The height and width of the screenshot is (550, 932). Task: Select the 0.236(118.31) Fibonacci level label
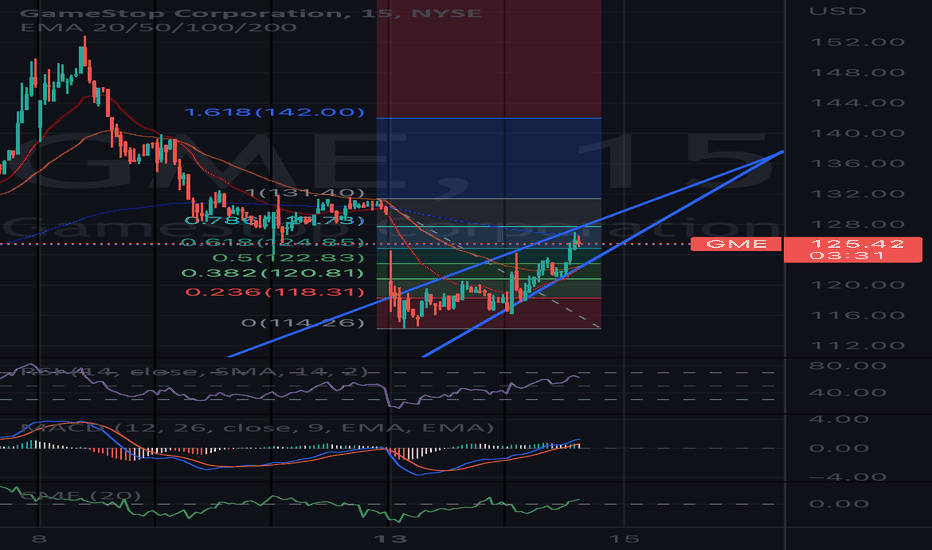tap(275, 292)
